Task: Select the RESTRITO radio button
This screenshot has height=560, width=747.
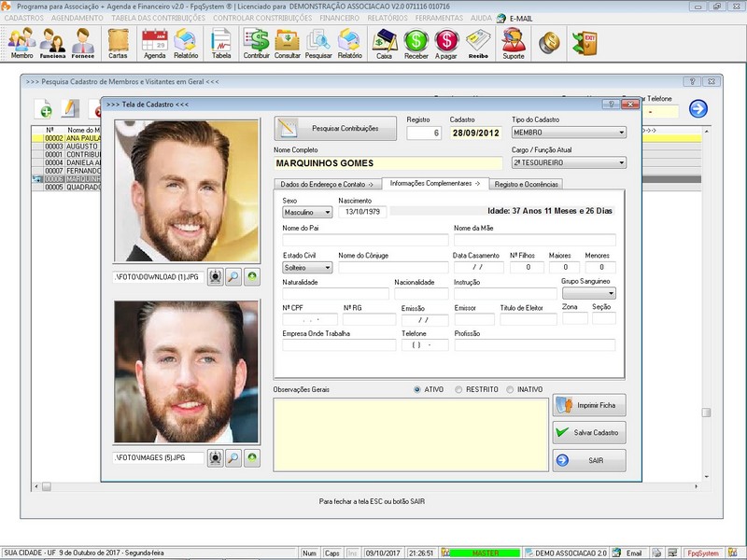Action: (458, 389)
